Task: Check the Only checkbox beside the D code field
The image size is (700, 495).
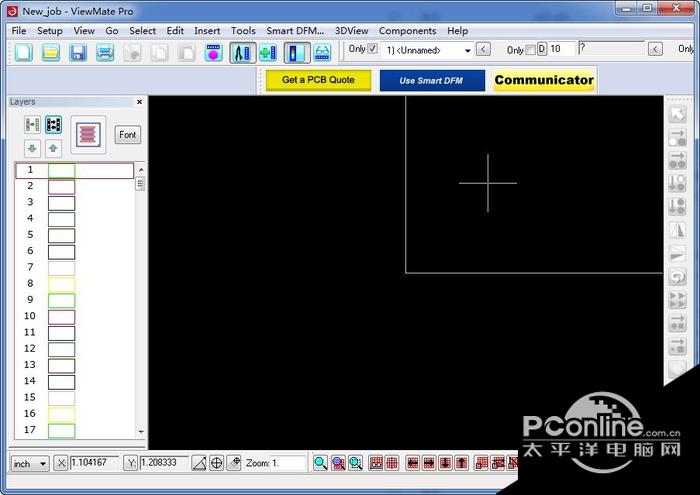Action: point(530,50)
